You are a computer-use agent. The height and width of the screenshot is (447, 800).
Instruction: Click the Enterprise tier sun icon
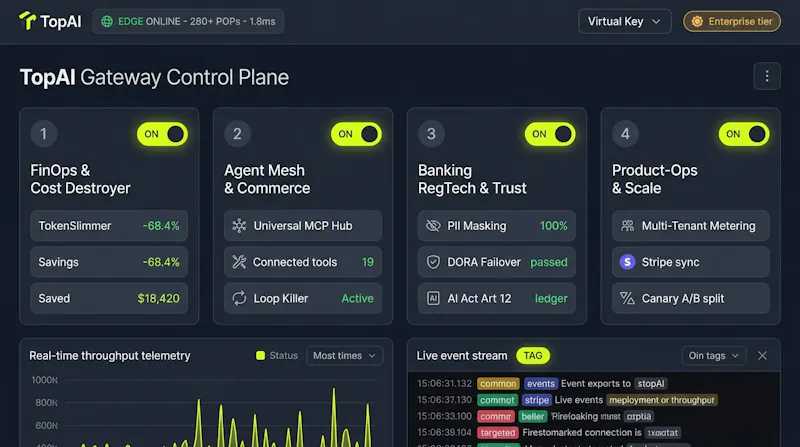697,21
